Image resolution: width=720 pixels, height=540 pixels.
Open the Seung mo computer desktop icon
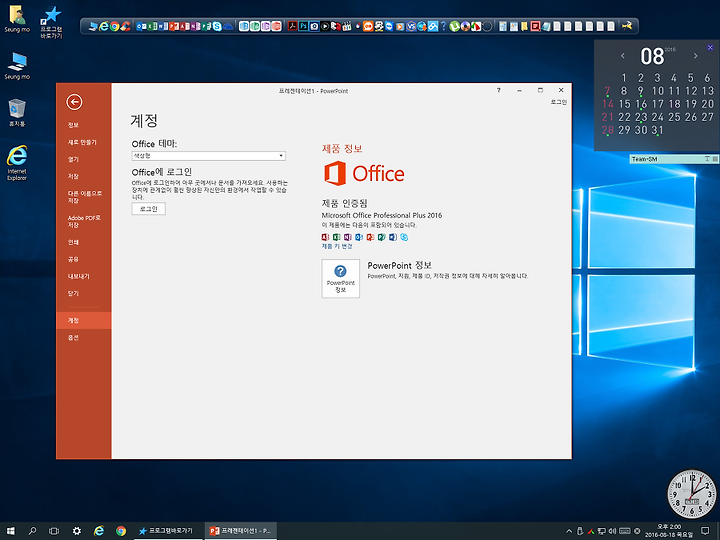click(x=17, y=66)
